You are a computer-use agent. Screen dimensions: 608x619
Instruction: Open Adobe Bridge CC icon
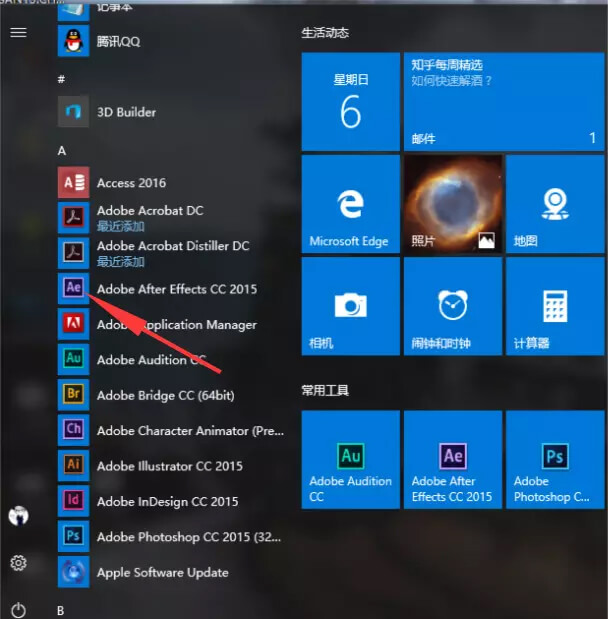click(73, 395)
